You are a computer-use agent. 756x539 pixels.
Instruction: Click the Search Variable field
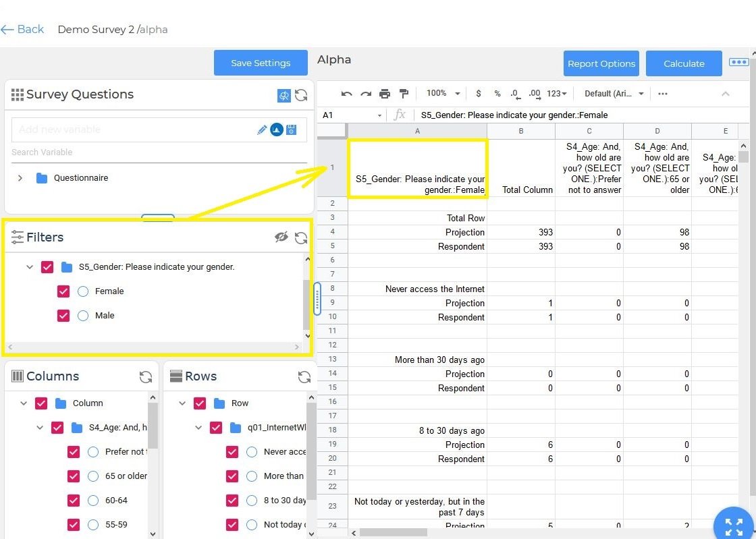tap(159, 152)
